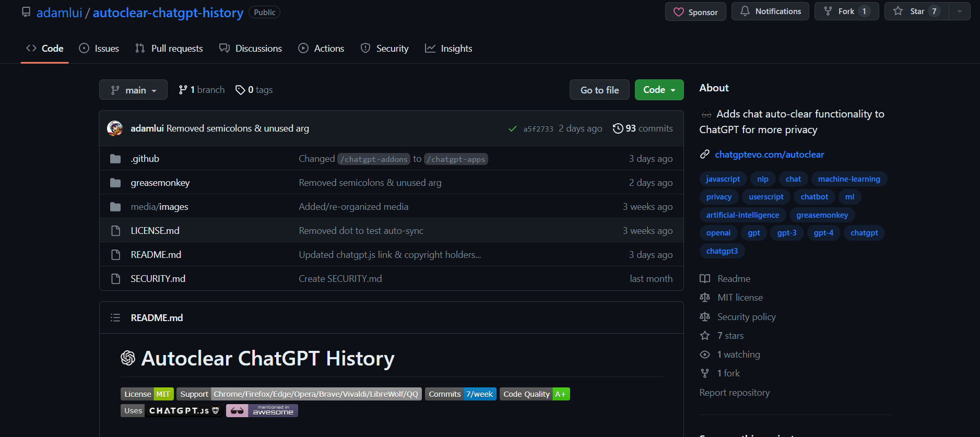Select the machine-learning topic tag
The image size is (980, 437).
click(x=849, y=179)
